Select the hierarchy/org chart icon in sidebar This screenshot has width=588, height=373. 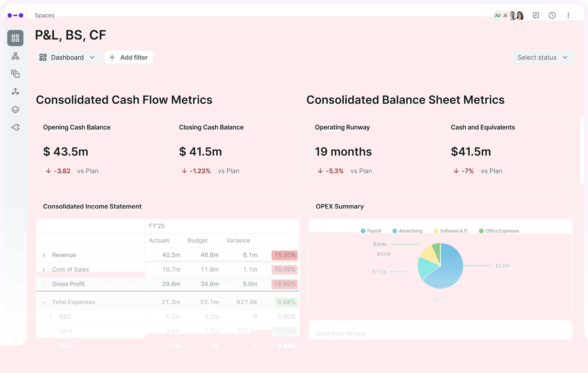[x=15, y=56]
